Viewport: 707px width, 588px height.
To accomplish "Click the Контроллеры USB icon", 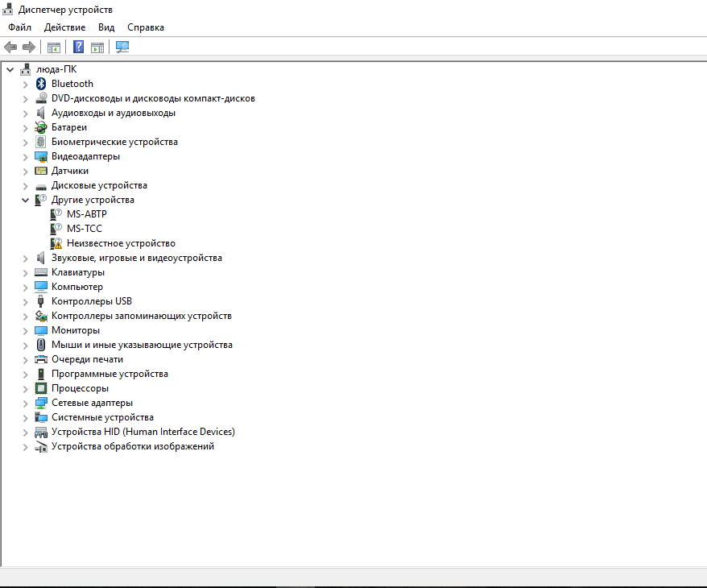I will coord(41,301).
